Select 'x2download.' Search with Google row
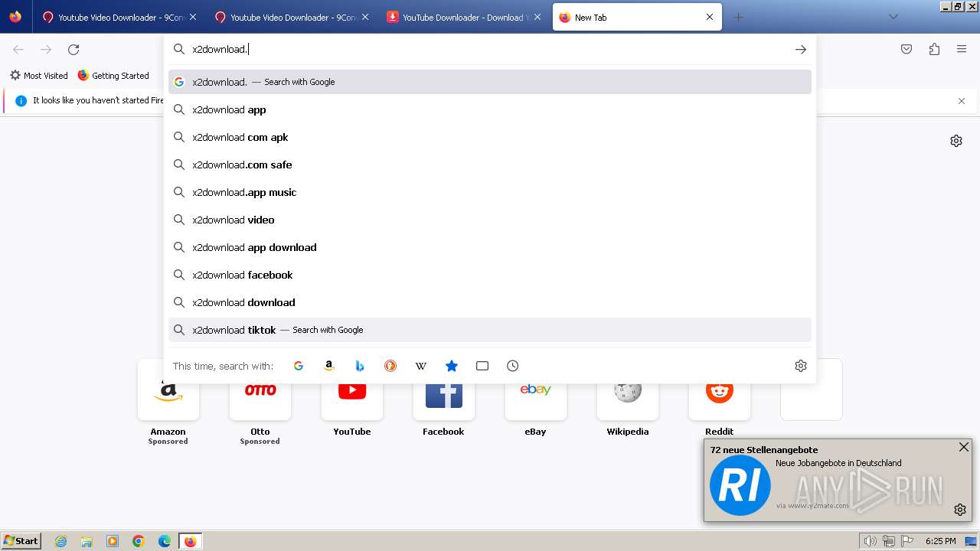The image size is (980, 551). point(490,82)
